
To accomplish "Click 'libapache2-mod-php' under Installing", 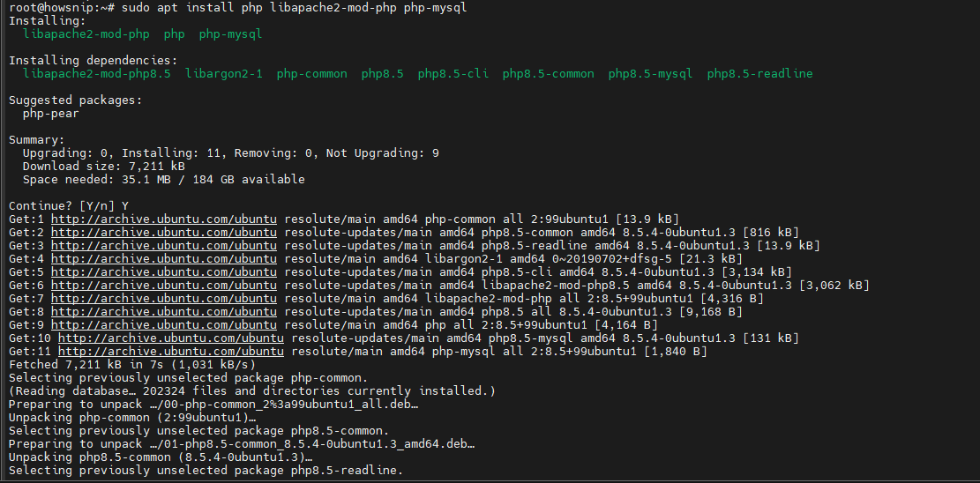I will pyautogui.click(x=86, y=33).
